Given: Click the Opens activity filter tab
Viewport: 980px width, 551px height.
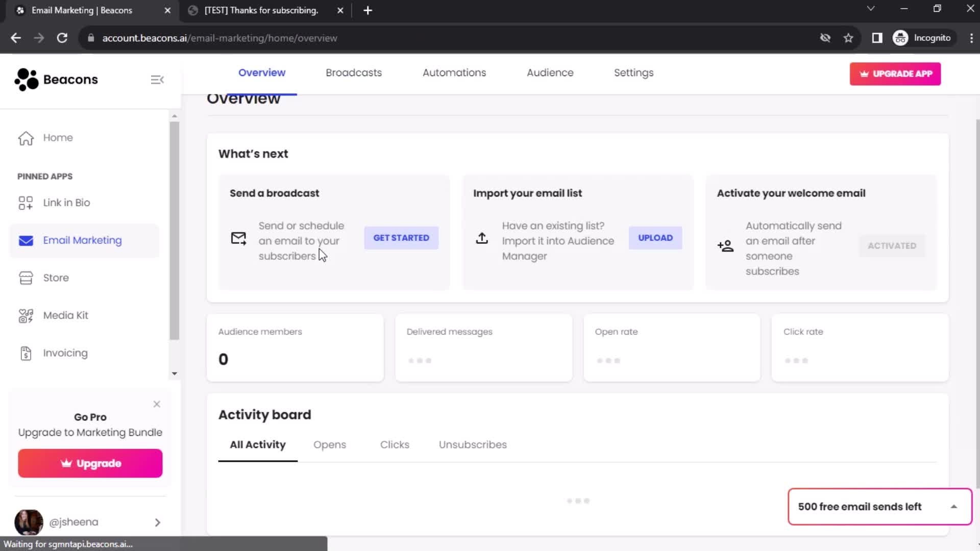Looking at the screenshot, I should (x=330, y=445).
